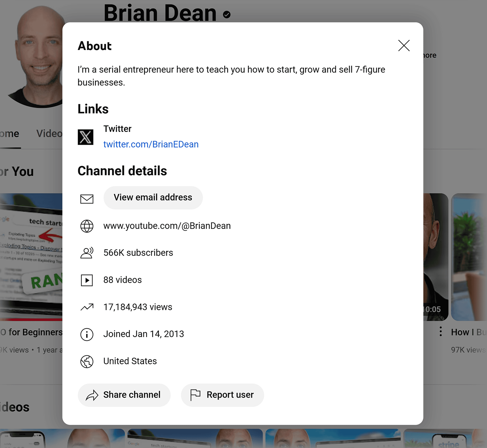
Task: Click the envelope email icon
Action: (x=87, y=199)
